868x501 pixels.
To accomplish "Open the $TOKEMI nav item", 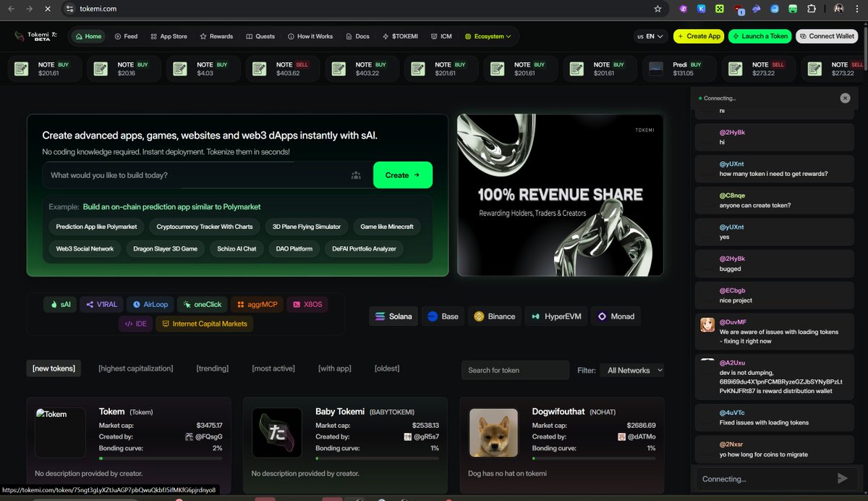I will tap(399, 36).
